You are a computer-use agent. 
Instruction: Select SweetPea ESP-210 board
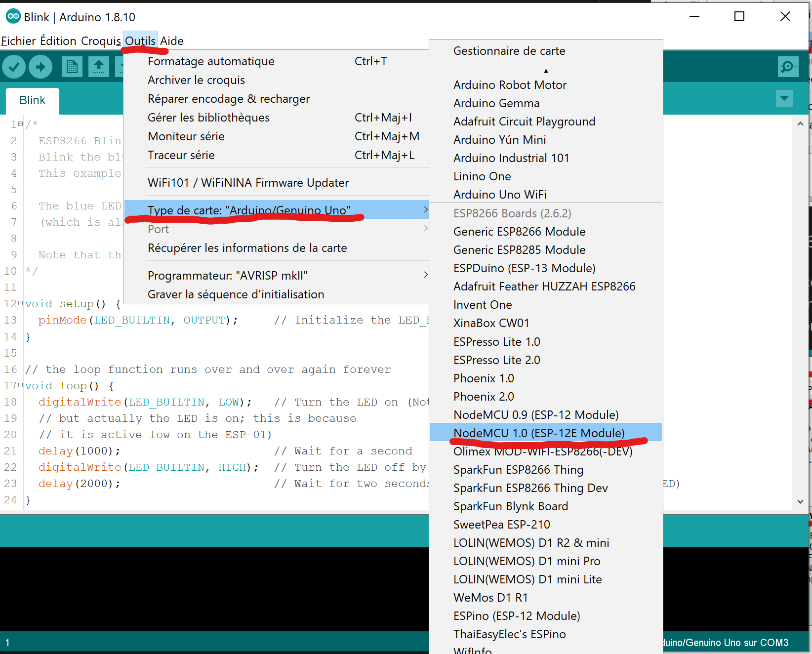click(546, 525)
